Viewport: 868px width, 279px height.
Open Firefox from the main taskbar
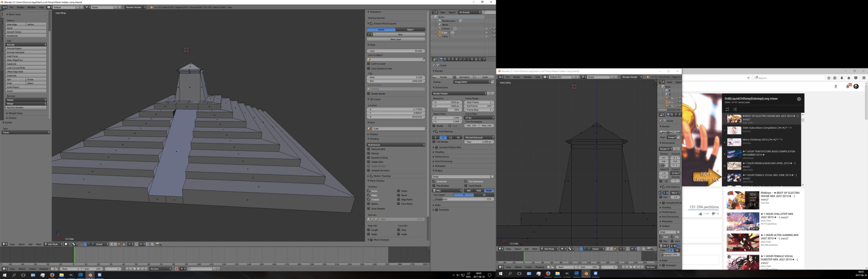[x=52, y=275]
